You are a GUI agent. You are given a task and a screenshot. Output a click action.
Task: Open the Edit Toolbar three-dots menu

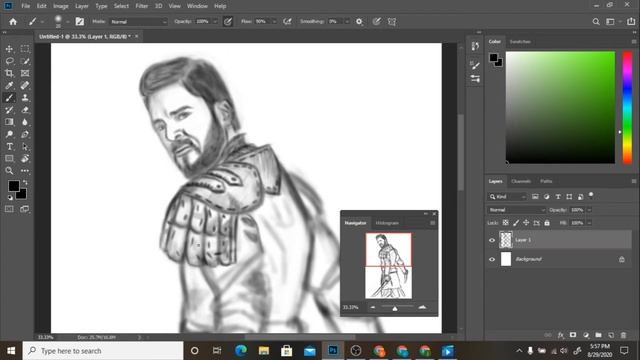click(x=25, y=171)
